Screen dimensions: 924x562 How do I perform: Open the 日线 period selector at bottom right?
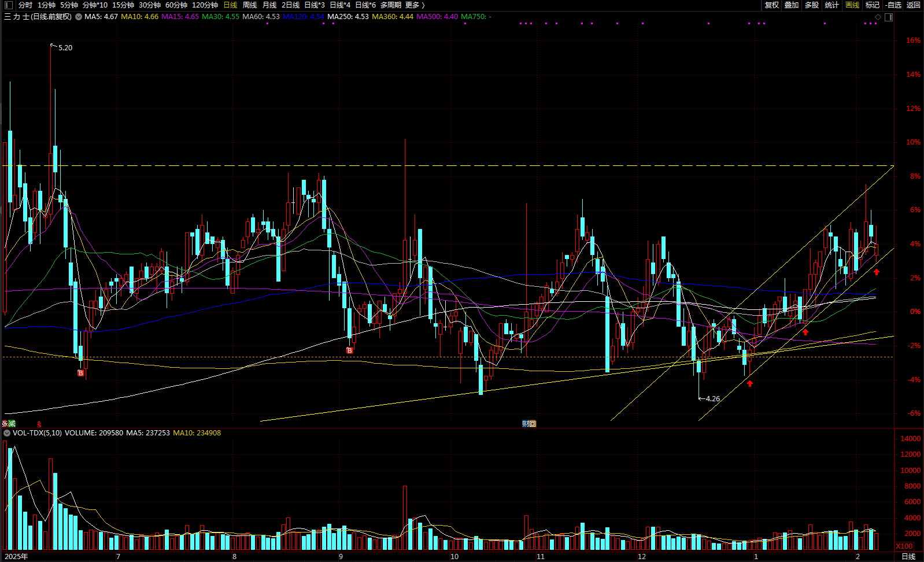pyautogui.click(x=908, y=556)
